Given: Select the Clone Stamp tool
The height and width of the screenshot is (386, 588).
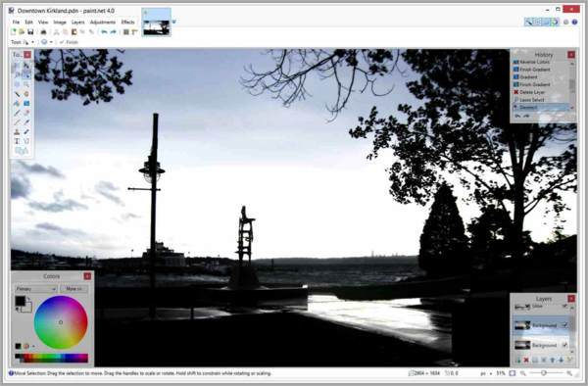Looking at the screenshot, I should click(x=17, y=132).
